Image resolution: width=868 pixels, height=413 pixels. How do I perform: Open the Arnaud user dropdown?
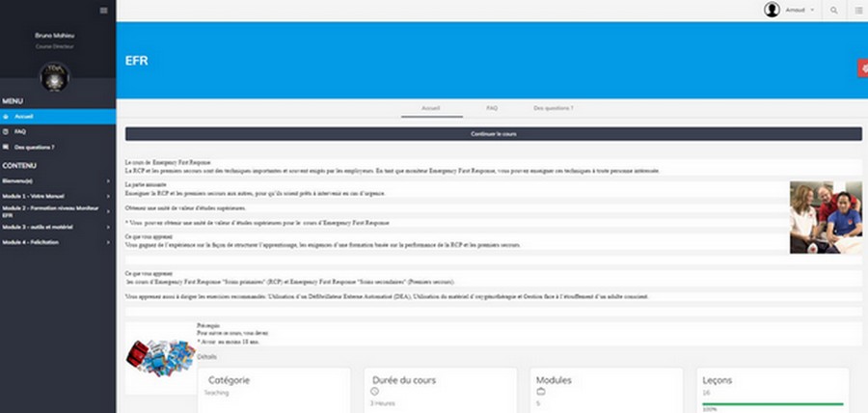[800, 10]
